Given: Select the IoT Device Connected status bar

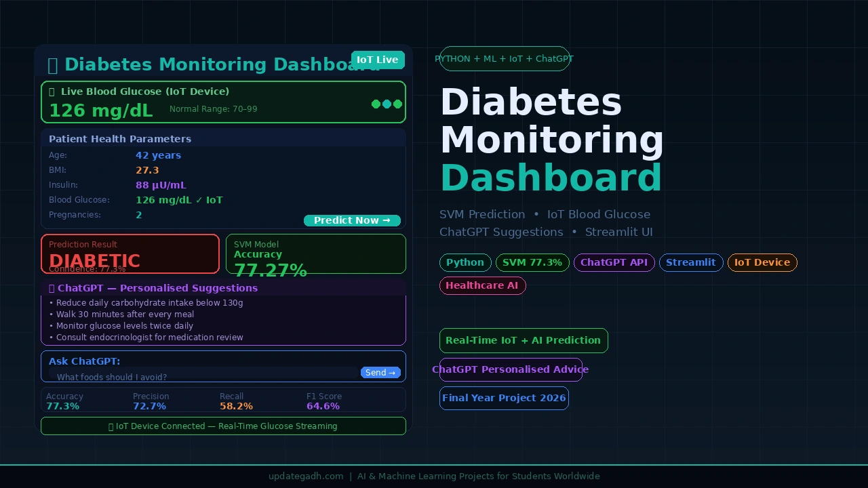Looking at the screenshot, I should coord(223,426).
